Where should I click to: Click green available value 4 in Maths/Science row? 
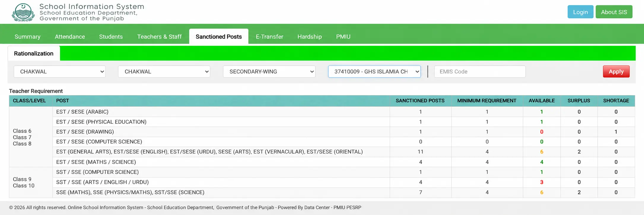(542, 162)
